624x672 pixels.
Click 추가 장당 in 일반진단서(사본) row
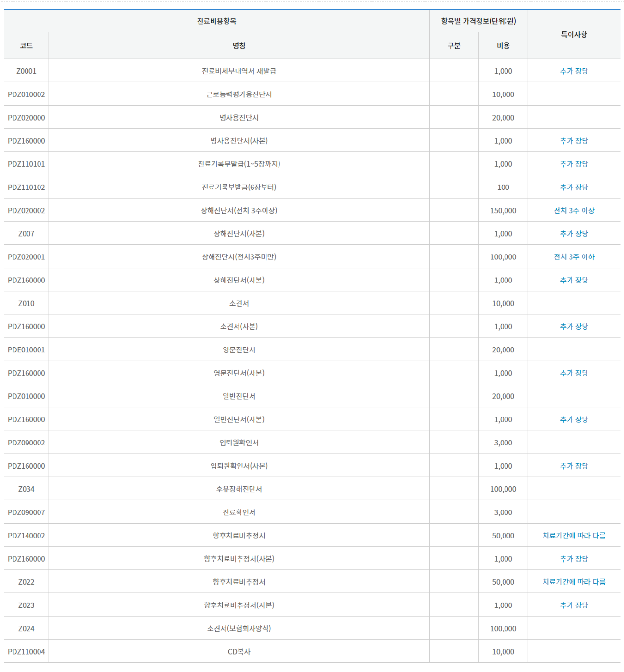pos(574,419)
